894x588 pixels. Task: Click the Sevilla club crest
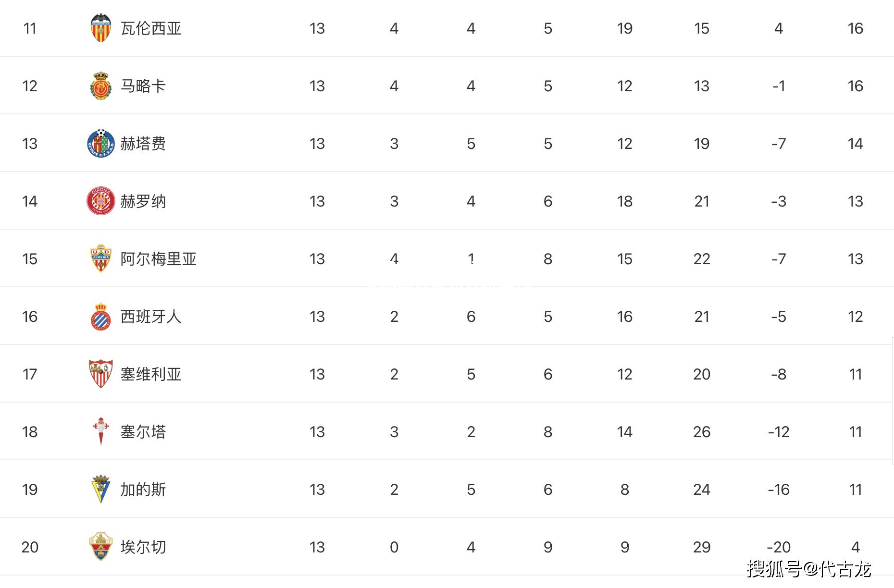(101, 374)
